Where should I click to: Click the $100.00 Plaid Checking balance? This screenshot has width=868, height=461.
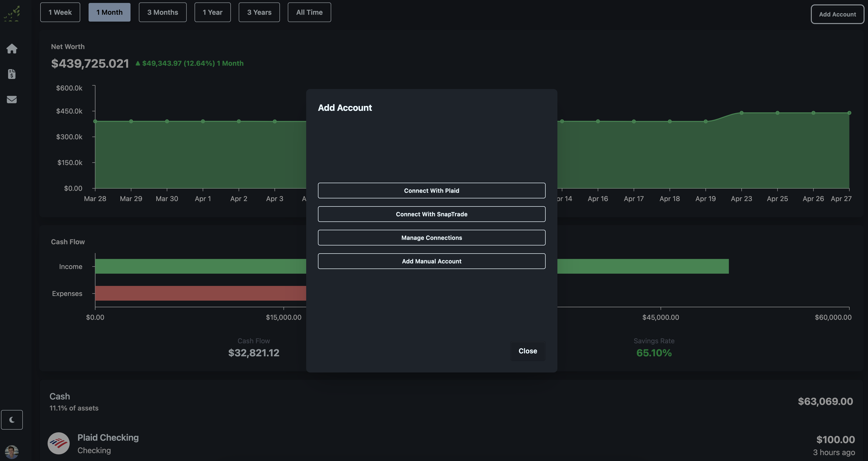pos(835,439)
